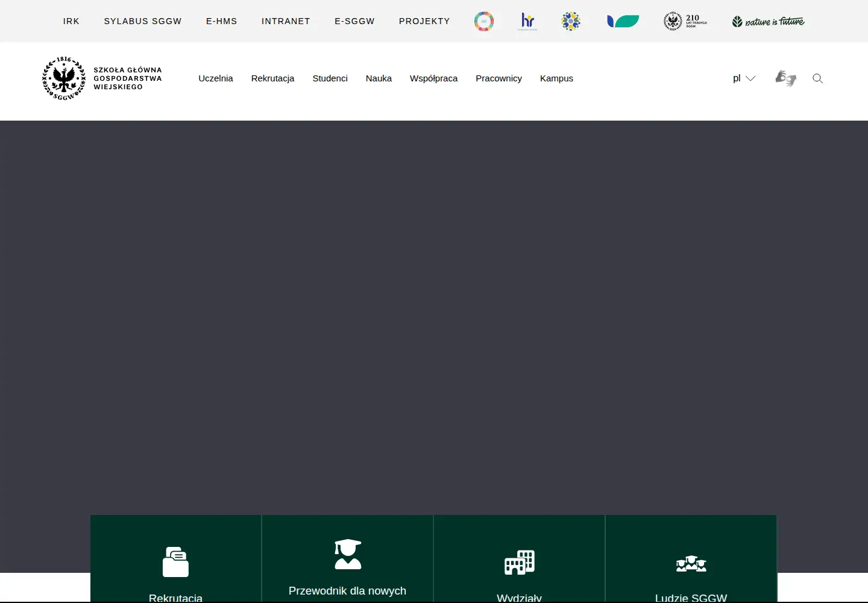The image size is (868, 603).
Task: Open the Współpraca menu
Action: pyautogui.click(x=434, y=78)
